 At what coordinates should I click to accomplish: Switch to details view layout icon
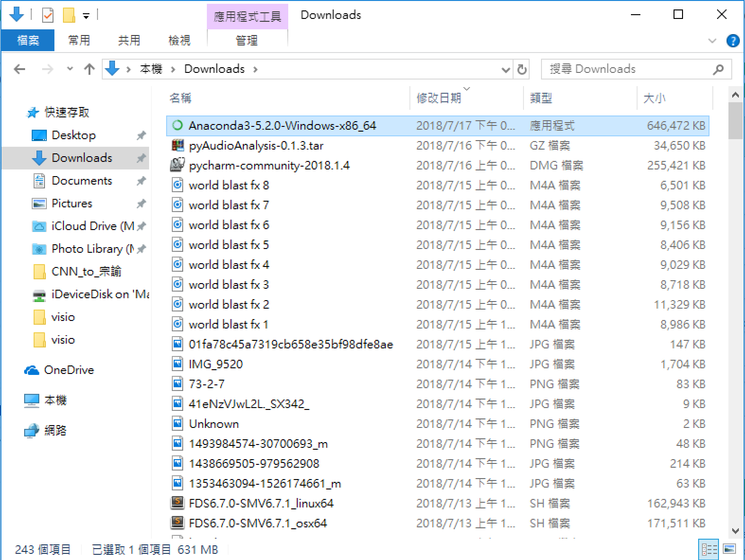tap(709, 549)
